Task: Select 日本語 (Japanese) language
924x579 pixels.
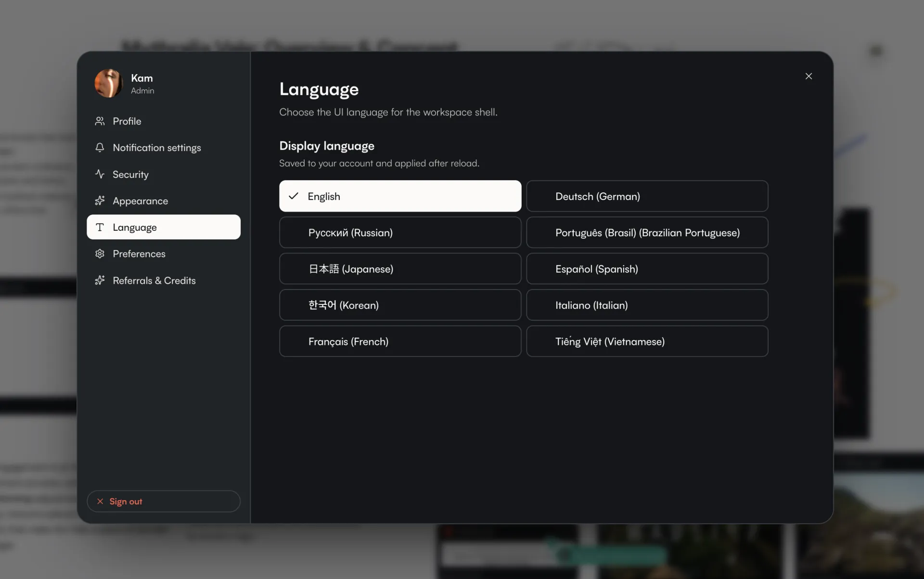Action: [x=400, y=268]
